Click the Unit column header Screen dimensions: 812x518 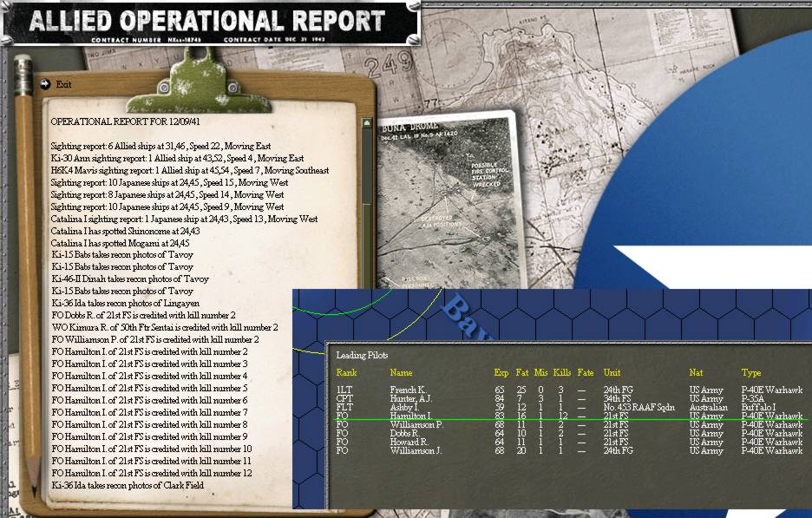tap(612, 372)
